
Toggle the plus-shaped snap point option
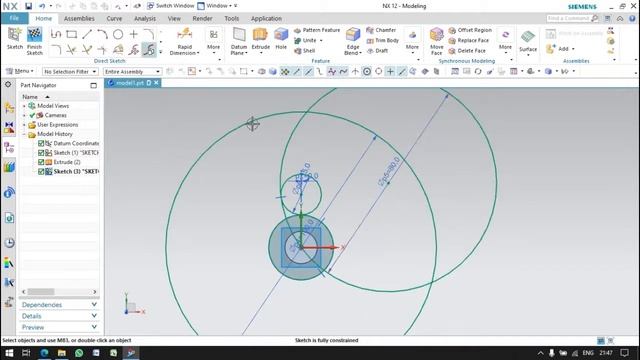(390, 71)
